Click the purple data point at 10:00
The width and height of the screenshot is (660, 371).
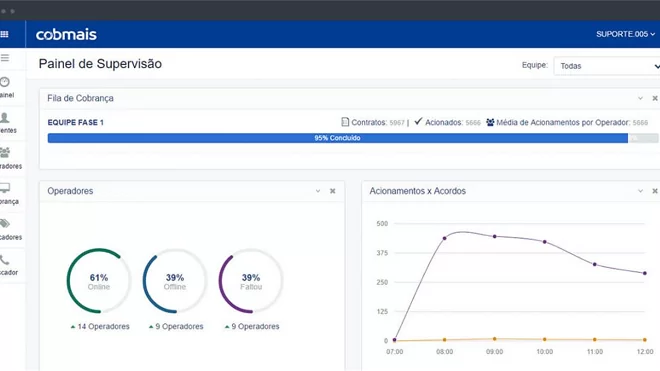(x=545, y=242)
